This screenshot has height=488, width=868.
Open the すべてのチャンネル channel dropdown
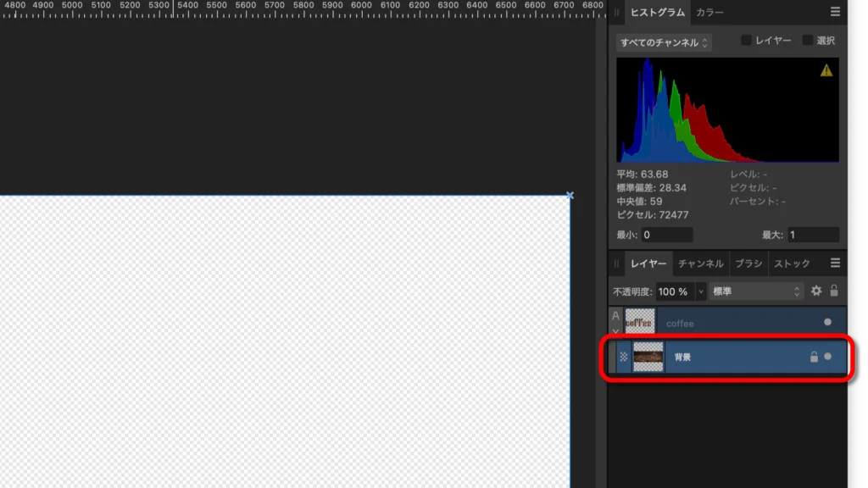click(664, 42)
